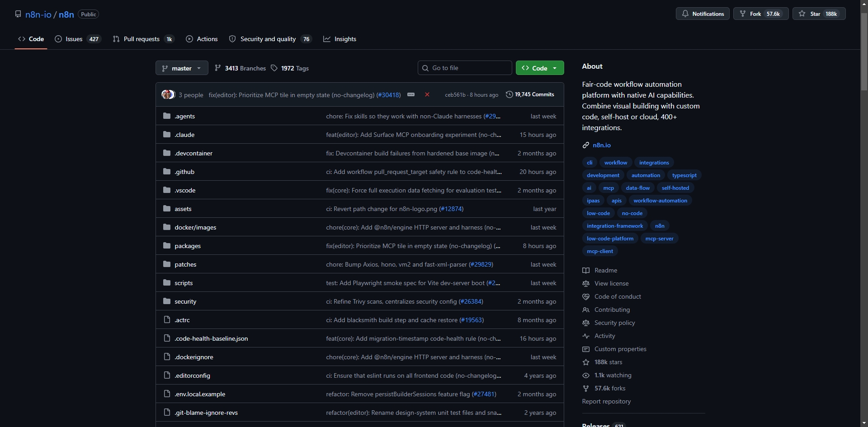Click the commit history clock icon
The width and height of the screenshot is (868, 427).
509,94
